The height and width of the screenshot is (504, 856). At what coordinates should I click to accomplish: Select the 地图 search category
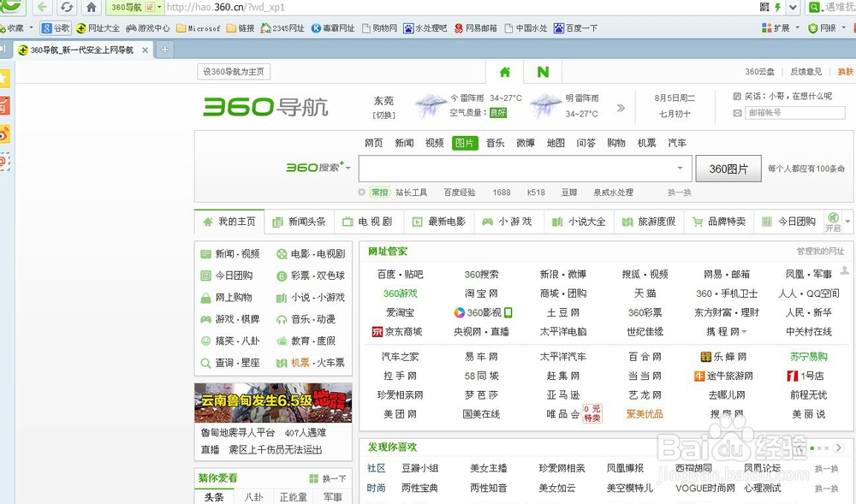556,143
